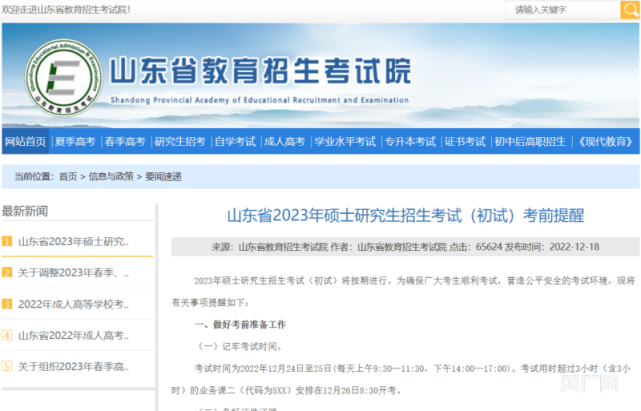Open the 证书考试 menu item
Viewport: 641px width, 411px height.
pos(465,141)
